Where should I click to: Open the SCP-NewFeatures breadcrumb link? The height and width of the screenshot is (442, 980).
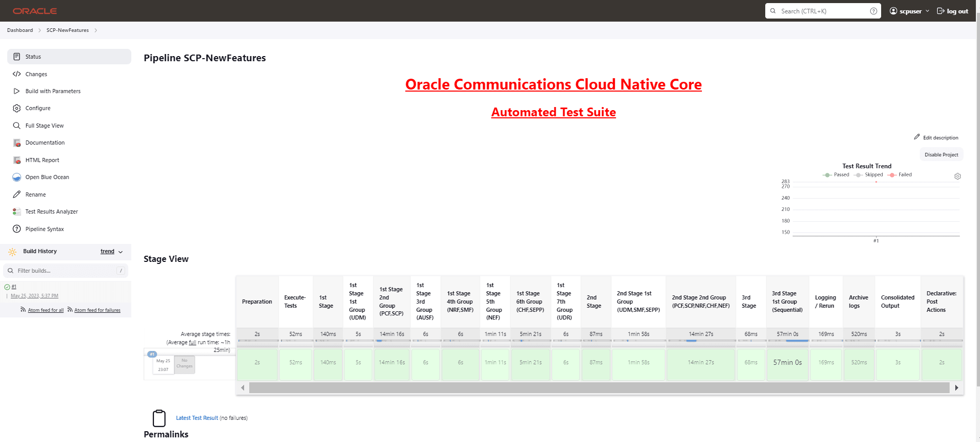click(x=67, y=30)
